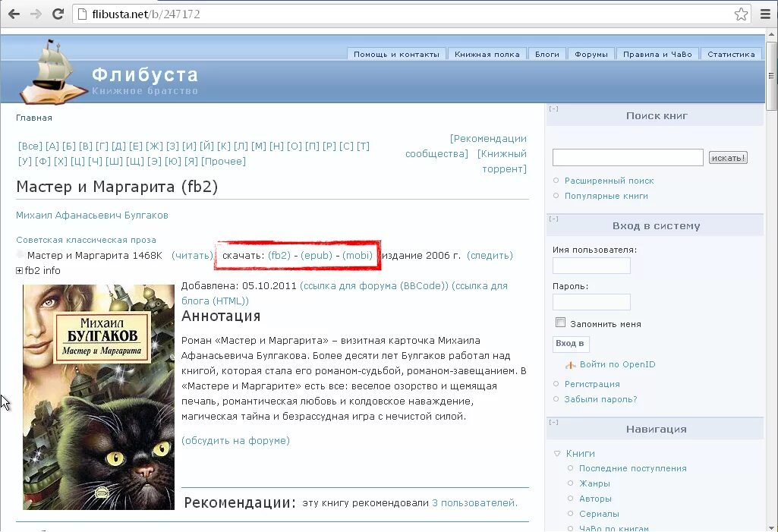Download the book in mobi format

(358, 255)
